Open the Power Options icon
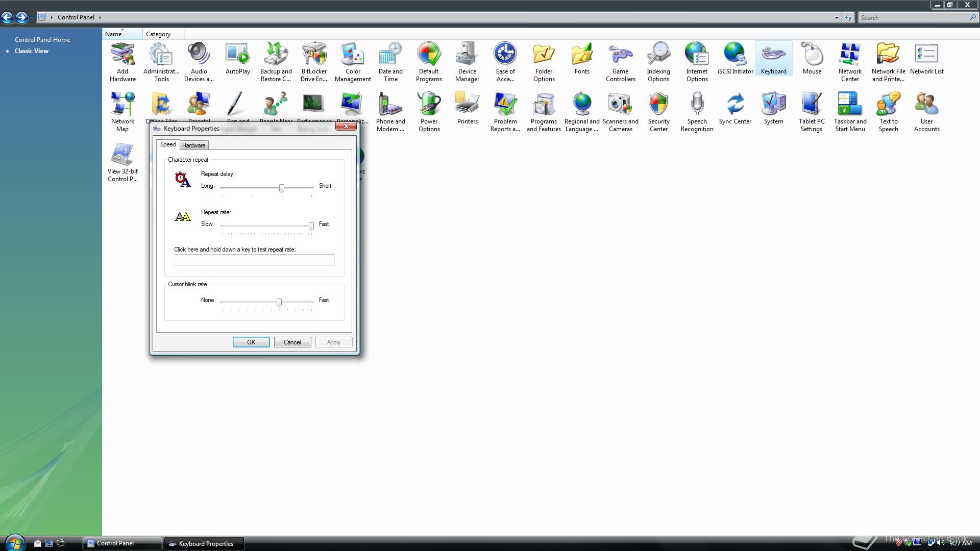Screen dimensions: 980x551 click(429, 111)
